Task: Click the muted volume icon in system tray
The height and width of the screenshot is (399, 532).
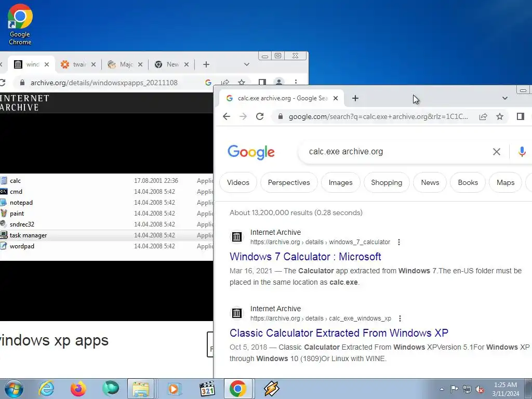Action: pos(480,389)
